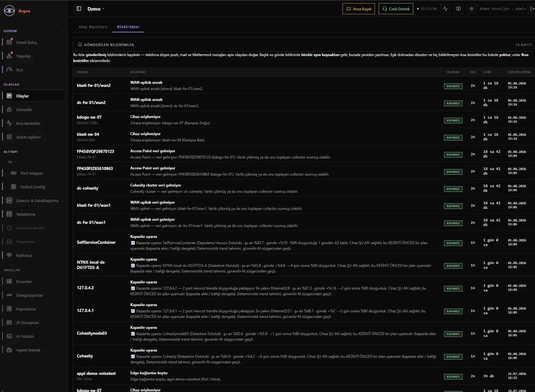Open Yedekleme in sidebar
Viewport: 535px width, 392px height.
(x=34, y=214)
